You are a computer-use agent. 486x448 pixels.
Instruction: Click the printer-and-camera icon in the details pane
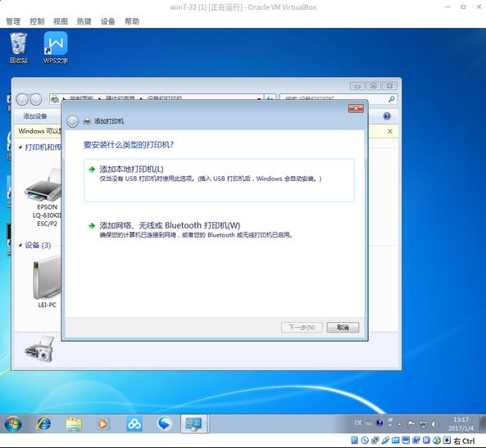39,349
